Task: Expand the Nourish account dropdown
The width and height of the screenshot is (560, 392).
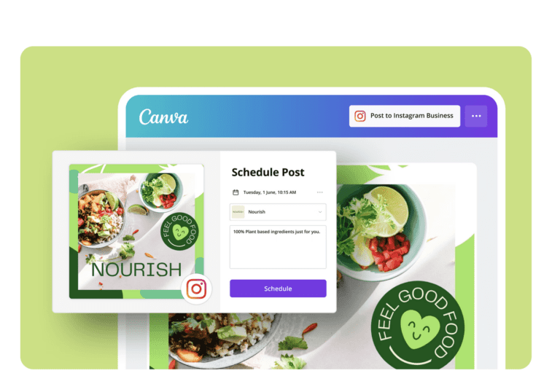Action: coord(278,212)
